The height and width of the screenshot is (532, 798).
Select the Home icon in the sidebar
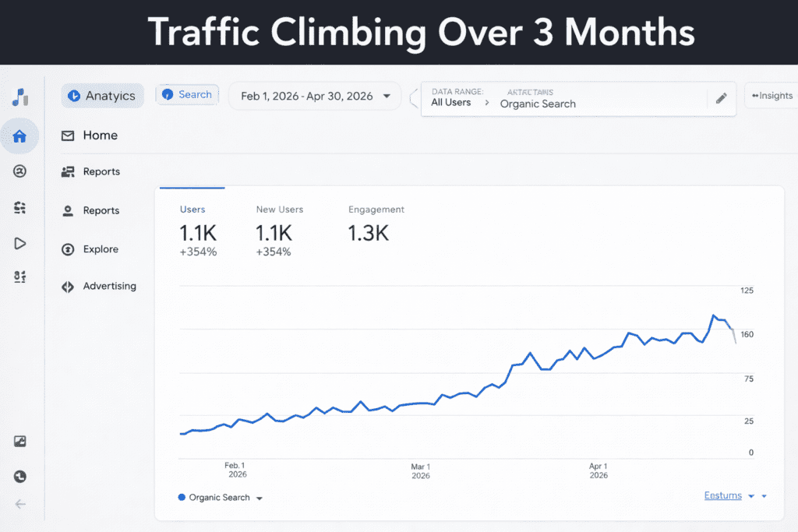[19, 136]
